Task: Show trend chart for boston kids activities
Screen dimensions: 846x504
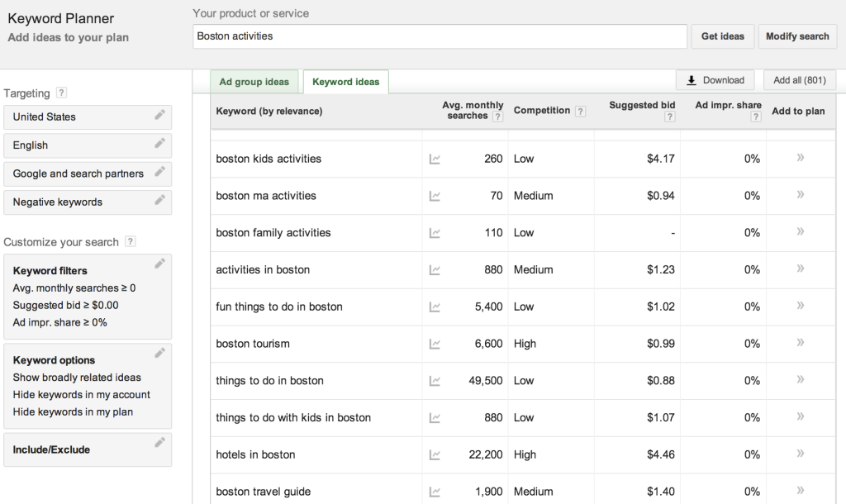Action: (x=435, y=159)
